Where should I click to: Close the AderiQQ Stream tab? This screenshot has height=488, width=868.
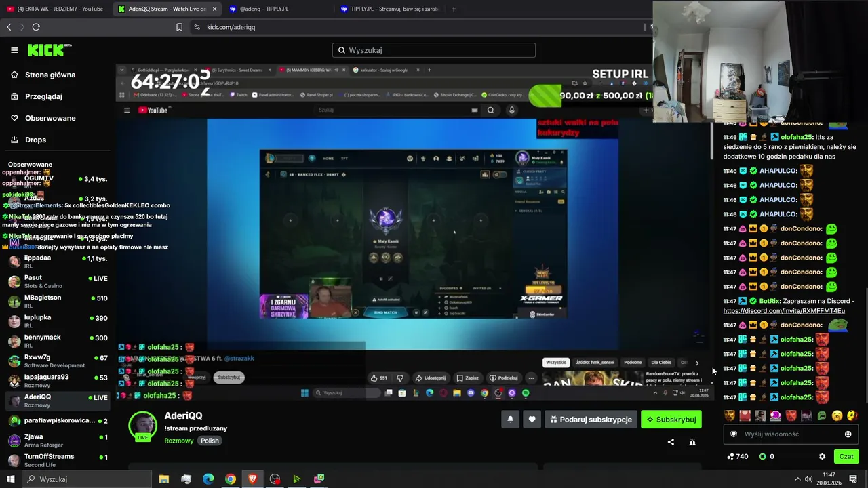[x=214, y=9]
